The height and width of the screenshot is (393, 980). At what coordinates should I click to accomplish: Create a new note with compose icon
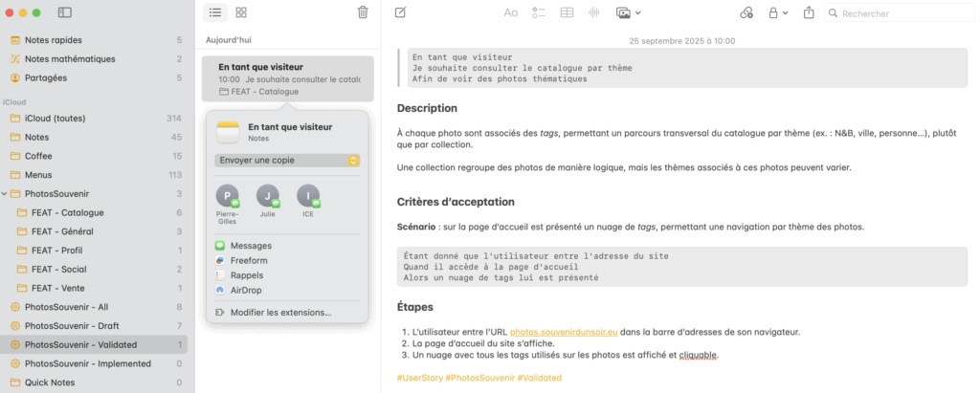pos(400,12)
